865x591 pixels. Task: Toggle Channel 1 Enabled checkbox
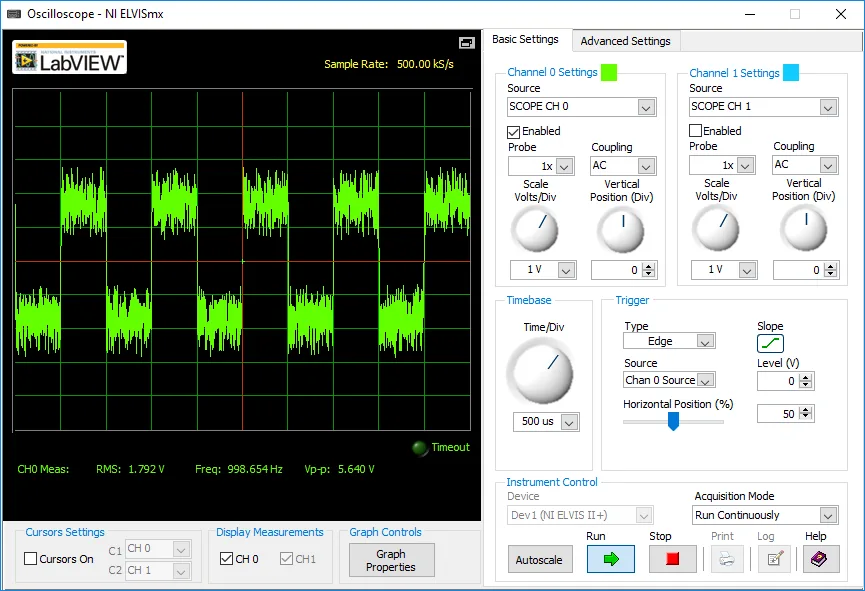coord(696,131)
